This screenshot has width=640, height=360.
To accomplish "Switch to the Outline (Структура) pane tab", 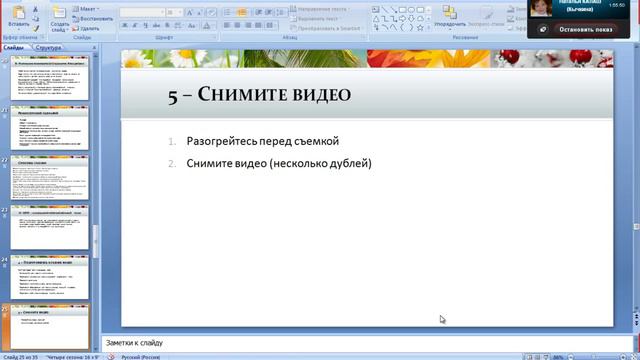I will point(48,48).
